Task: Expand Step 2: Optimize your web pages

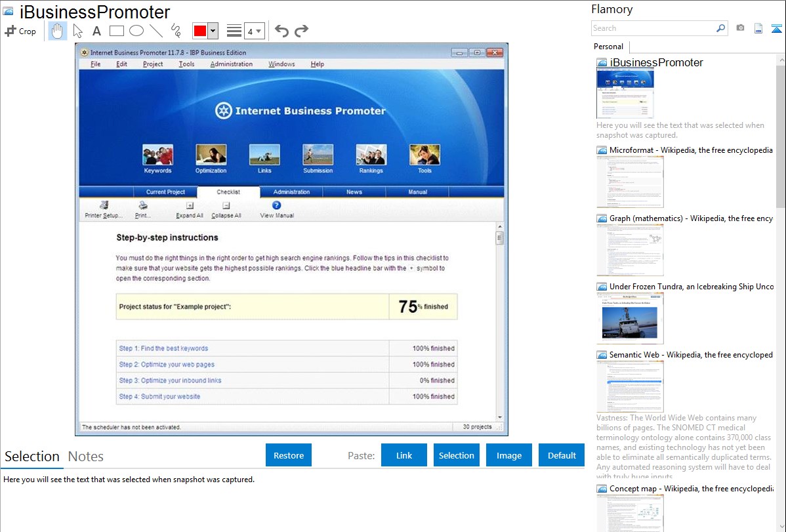Action: pyautogui.click(x=167, y=365)
